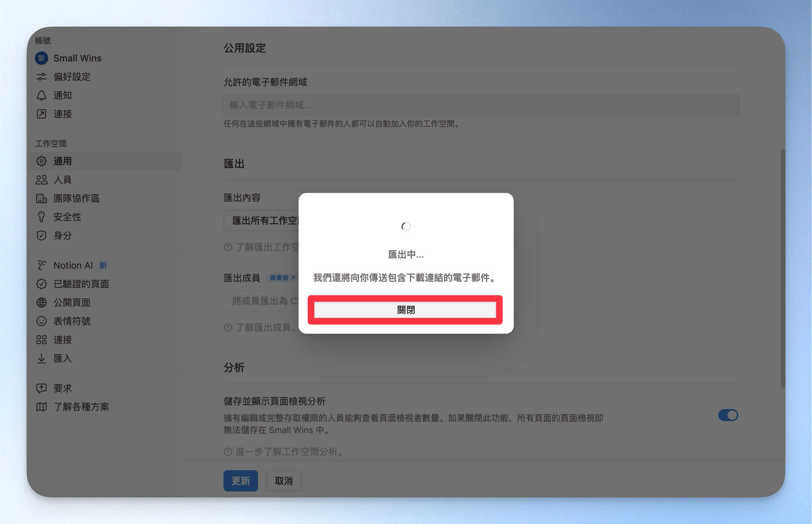Open 要求 in sidebar

tap(63, 388)
